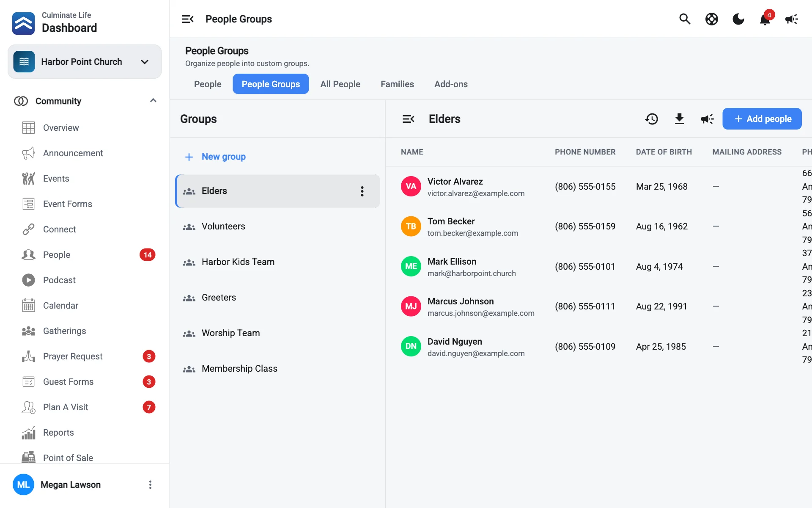Image resolution: width=812 pixels, height=508 pixels.
Task: Select the Worship Team group
Action: (x=277, y=333)
